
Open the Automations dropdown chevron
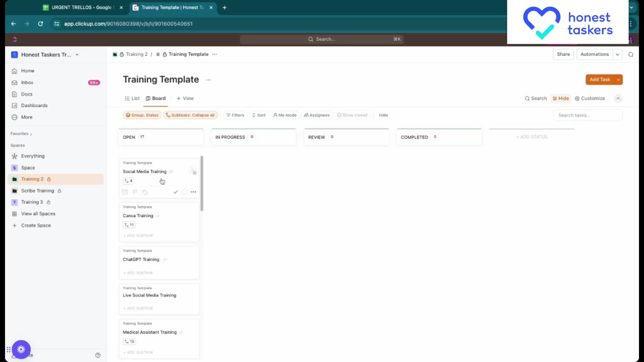point(617,54)
